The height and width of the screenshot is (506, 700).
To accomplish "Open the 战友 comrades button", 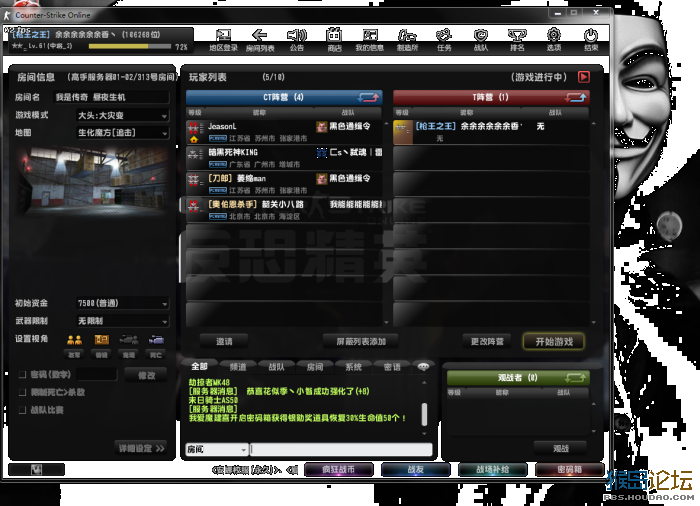I will (416, 469).
